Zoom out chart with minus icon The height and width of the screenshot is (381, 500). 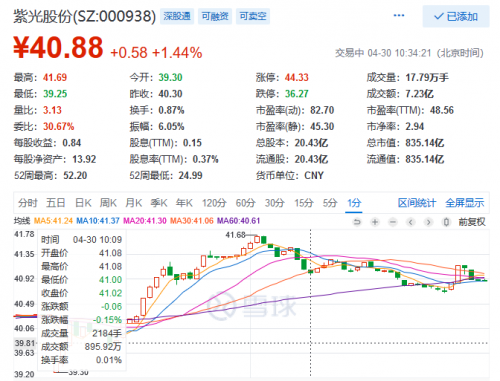(393, 222)
